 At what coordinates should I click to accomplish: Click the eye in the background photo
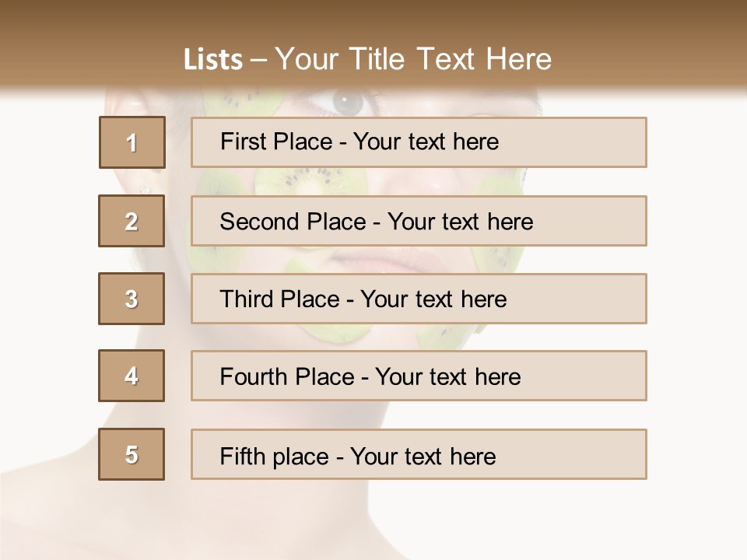[348, 102]
